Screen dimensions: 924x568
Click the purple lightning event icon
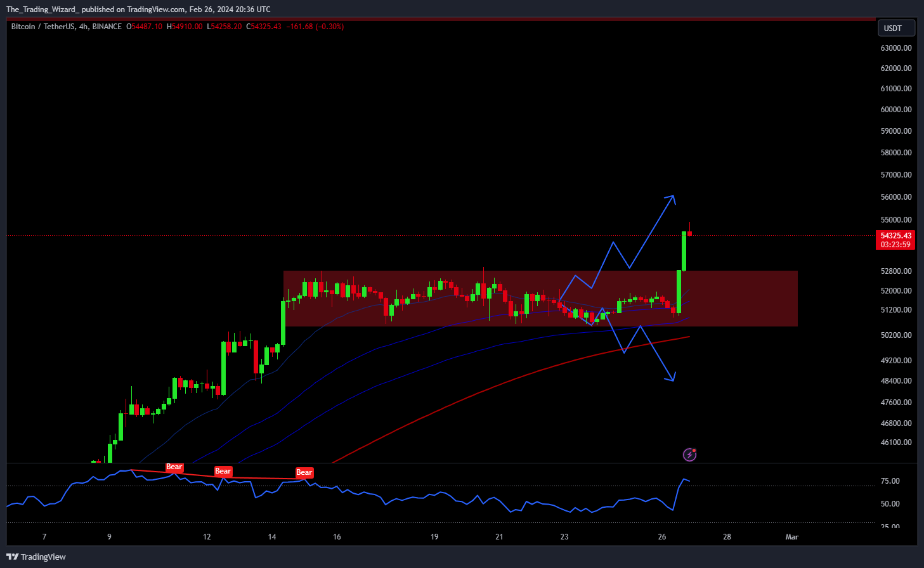click(x=690, y=455)
